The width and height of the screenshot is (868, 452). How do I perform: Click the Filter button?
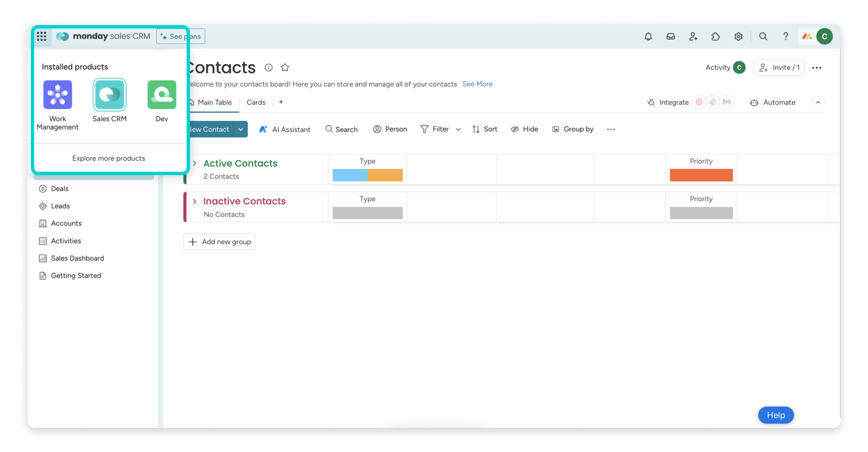(x=435, y=129)
